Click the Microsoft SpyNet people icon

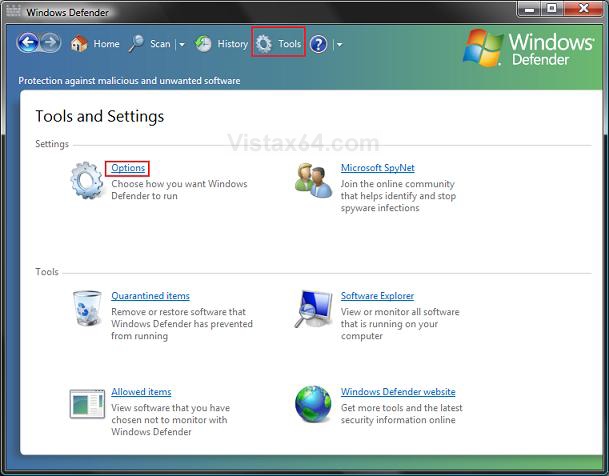coord(313,180)
